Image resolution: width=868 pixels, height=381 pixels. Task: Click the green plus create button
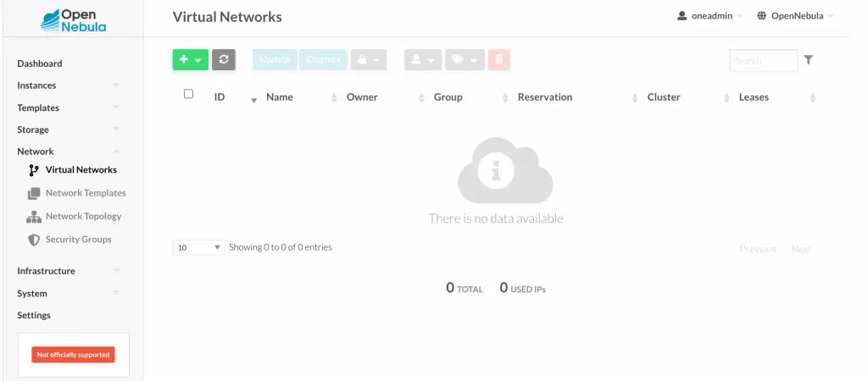(x=191, y=60)
